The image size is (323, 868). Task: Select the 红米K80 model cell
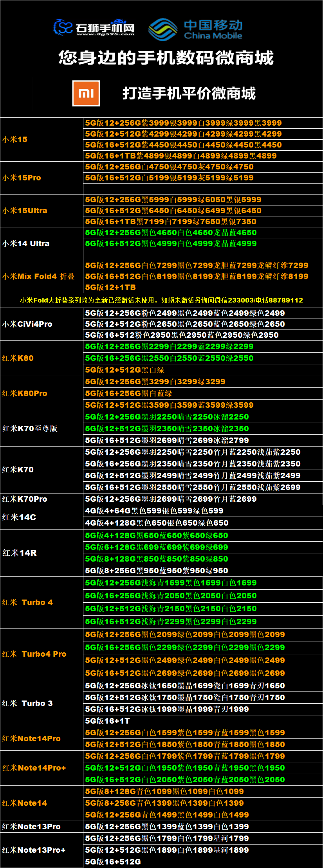pyautogui.click(x=42, y=358)
